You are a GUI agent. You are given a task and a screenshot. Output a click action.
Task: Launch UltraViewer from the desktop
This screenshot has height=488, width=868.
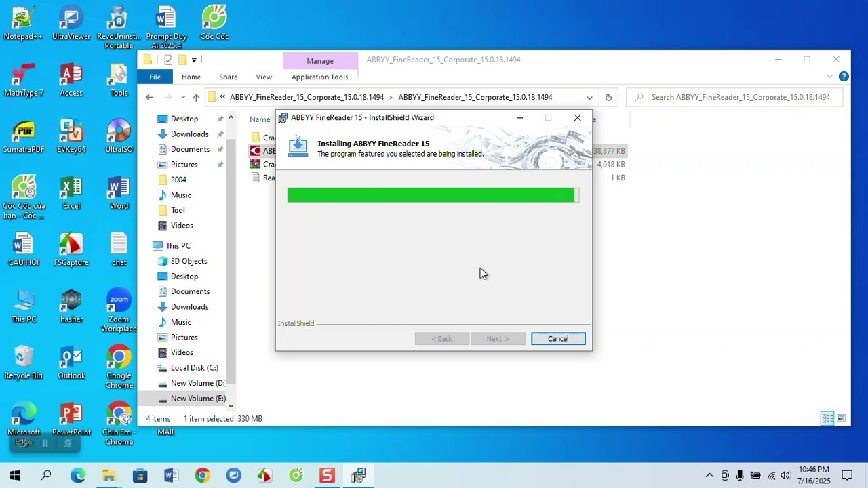[71, 24]
